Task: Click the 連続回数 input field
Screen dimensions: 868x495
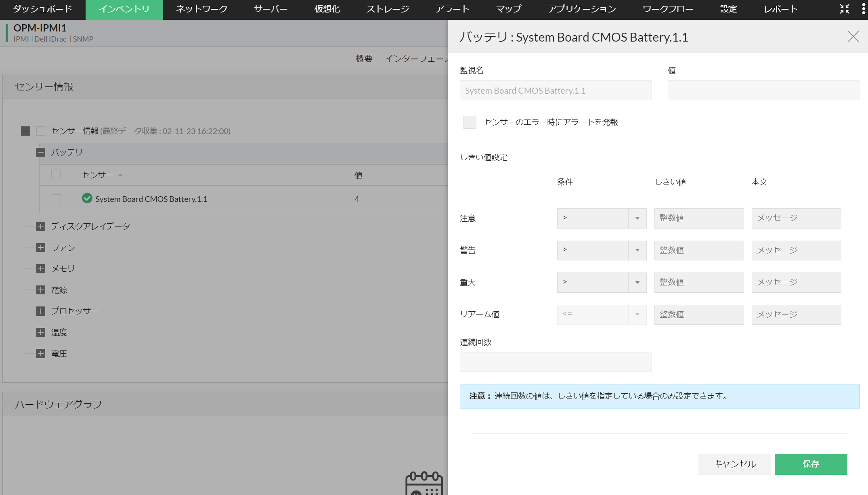Action: (555, 362)
